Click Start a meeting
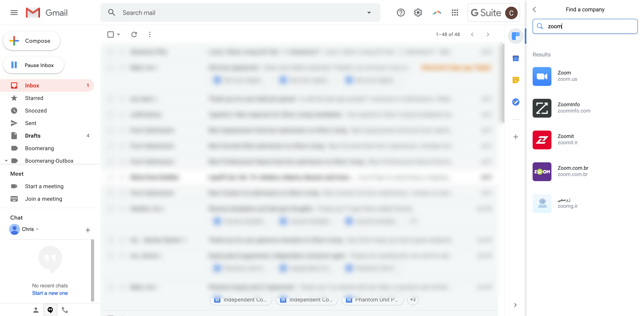Viewport: 644px width, 316px height. click(44, 186)
